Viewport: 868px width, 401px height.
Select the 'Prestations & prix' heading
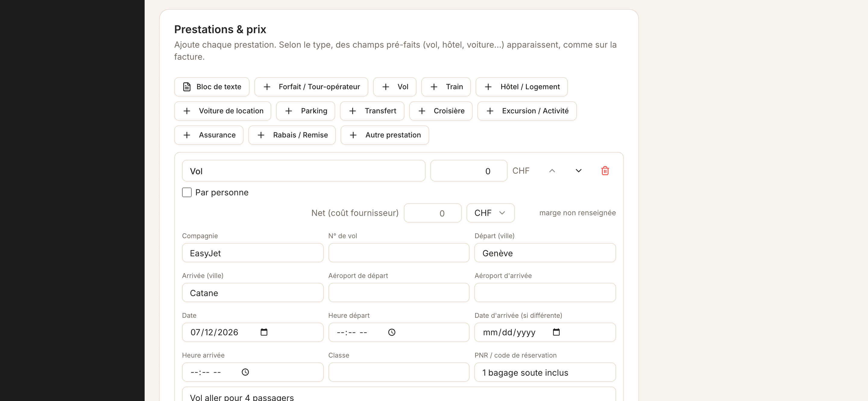[220, 29]
